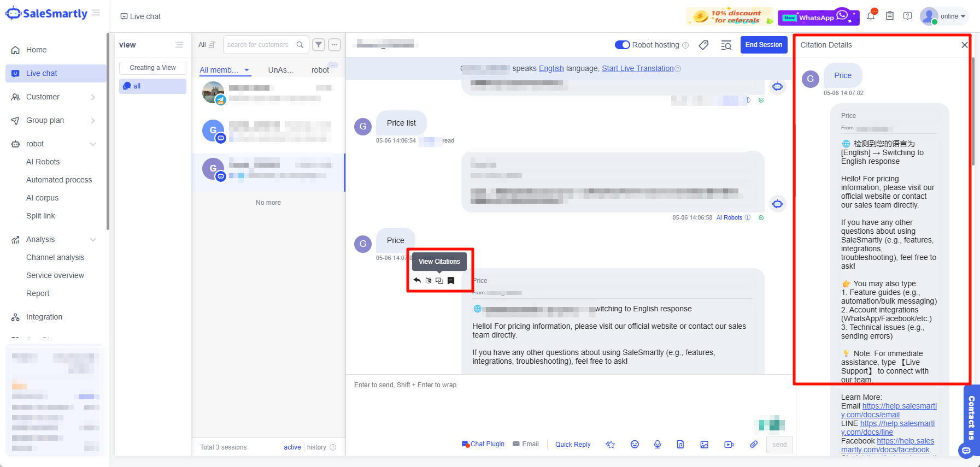
Task: Click the bookmark icon in message action row
Action: 451,280
